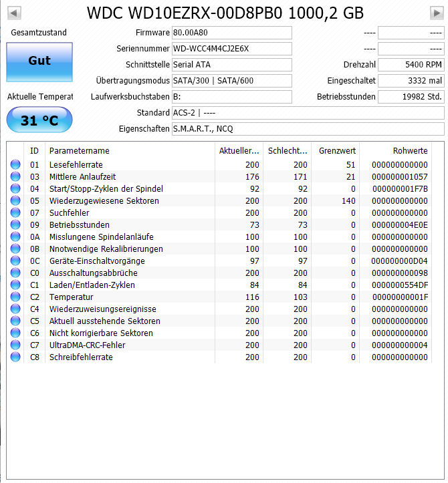Click status orb of Laden/Entladen-Zyklen row
Viewport: 448px width, 483px height.
click(x=15, y=285)
